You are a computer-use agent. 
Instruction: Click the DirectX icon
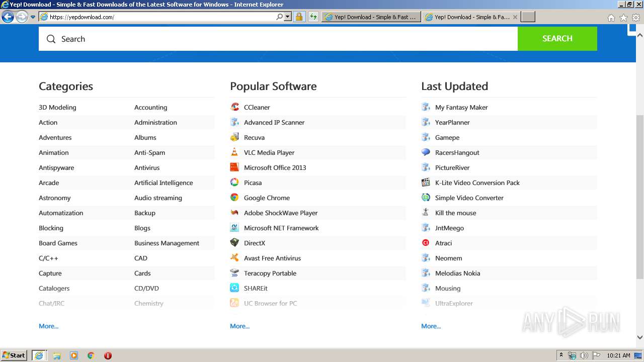pyautogui.click(x=234, y=243)
